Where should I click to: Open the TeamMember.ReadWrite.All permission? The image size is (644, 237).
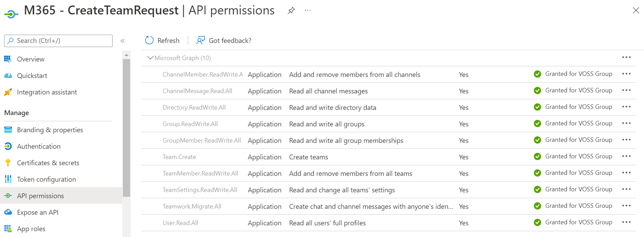[x=200, y=173]
